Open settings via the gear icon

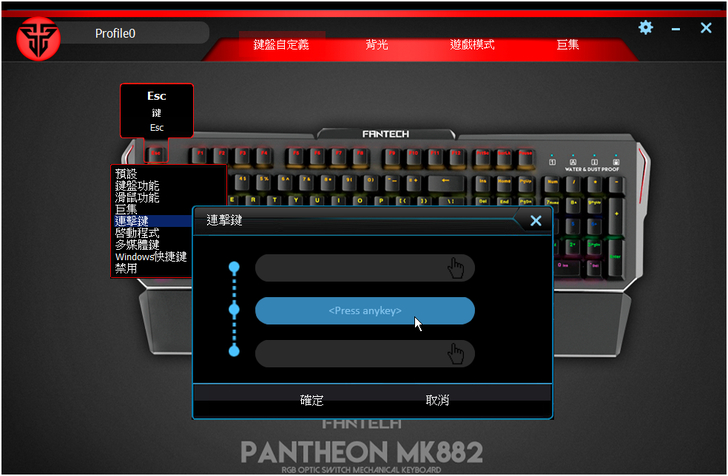645,27
